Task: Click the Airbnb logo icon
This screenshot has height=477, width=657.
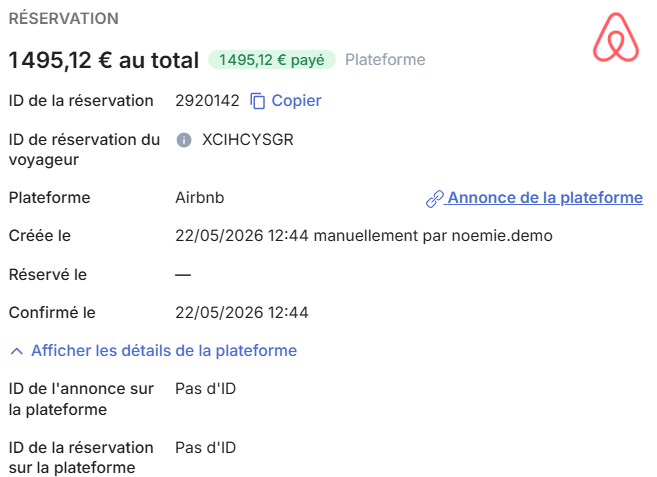Action: click(616, 37)
